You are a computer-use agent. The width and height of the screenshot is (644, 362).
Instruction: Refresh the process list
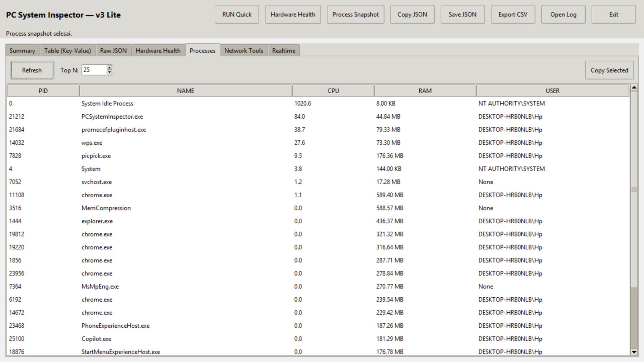pyautogui.click(x=31, y=70)
